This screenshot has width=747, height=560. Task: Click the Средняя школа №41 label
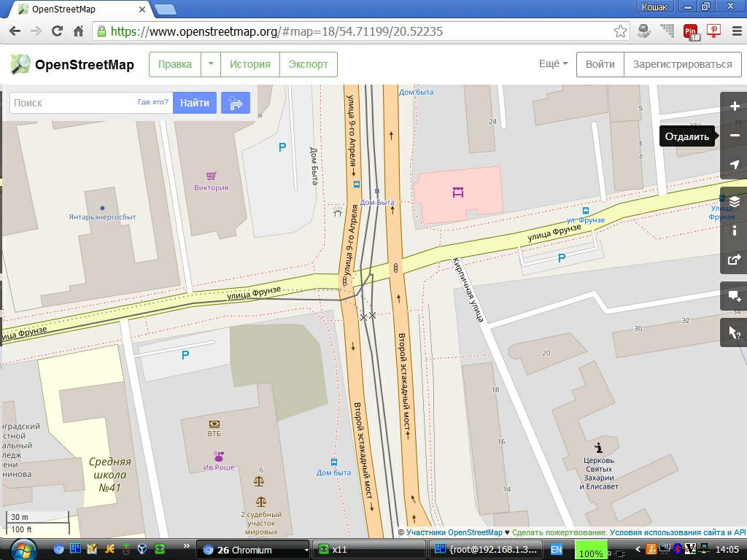[x=109, y=474]
